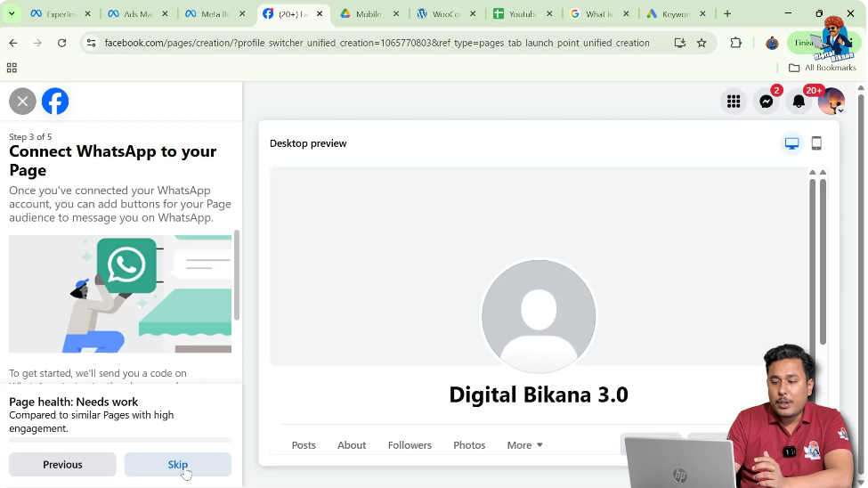Image resolution: width=868 pixels, height=488 pixels.
Task: Click the Page health progress bar
Action: pyautogui.click(x=120, y=440)
